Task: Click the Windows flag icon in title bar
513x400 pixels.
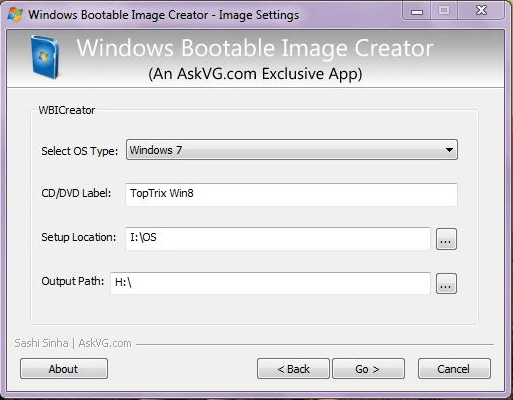Action: pyautogui.click(x=15, y=15)
